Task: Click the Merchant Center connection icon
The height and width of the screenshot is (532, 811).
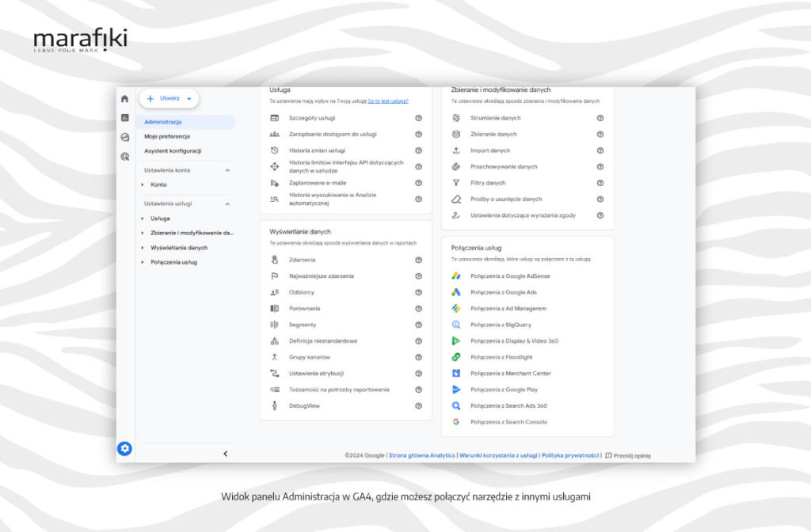Action: (x=456, y=374)
